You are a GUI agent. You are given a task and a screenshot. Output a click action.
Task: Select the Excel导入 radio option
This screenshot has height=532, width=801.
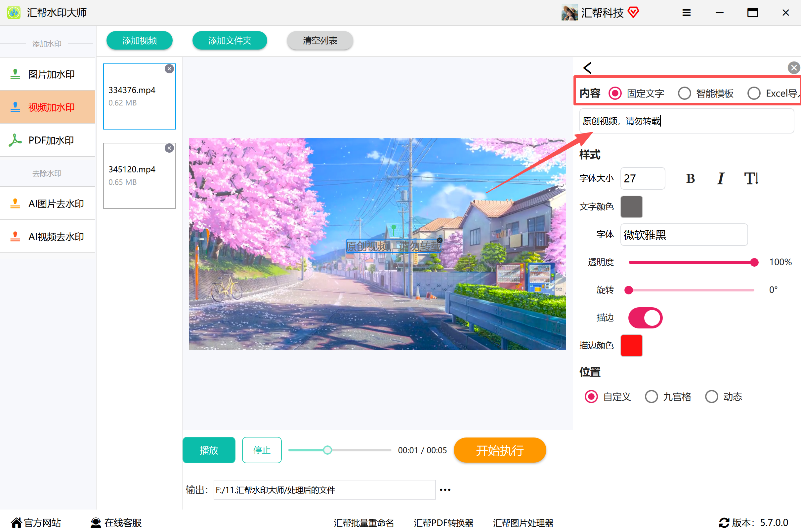754,93
